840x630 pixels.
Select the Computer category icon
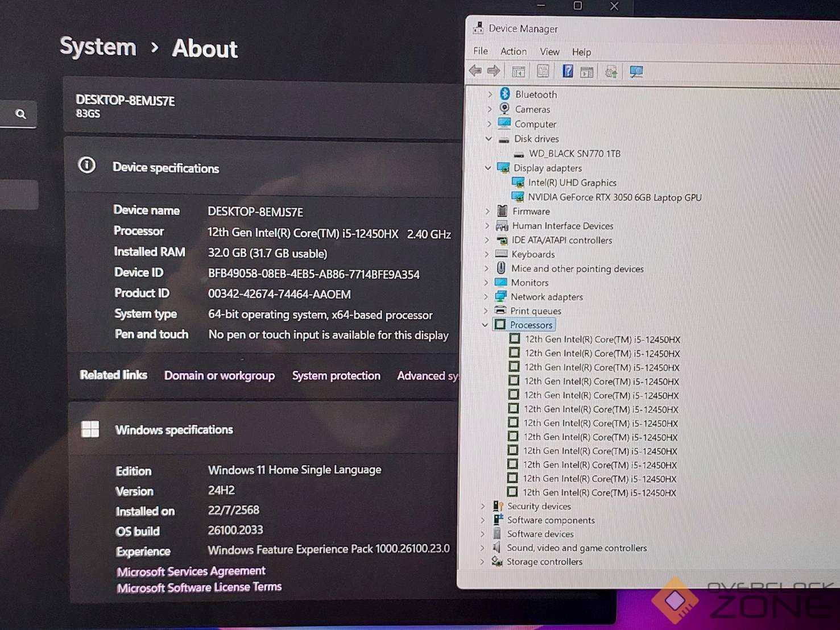click(x=504, y=123)
